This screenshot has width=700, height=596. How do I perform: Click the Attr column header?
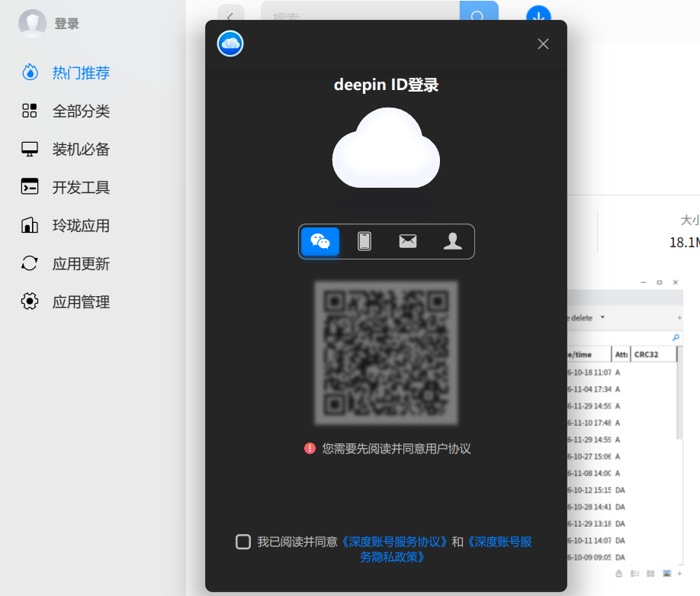pos(621,354)
